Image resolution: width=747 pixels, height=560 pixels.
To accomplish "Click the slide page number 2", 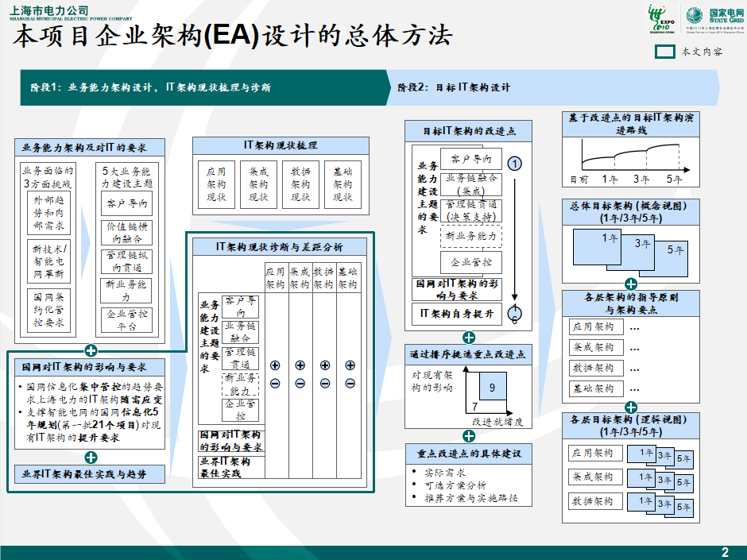I will (725, 552).
